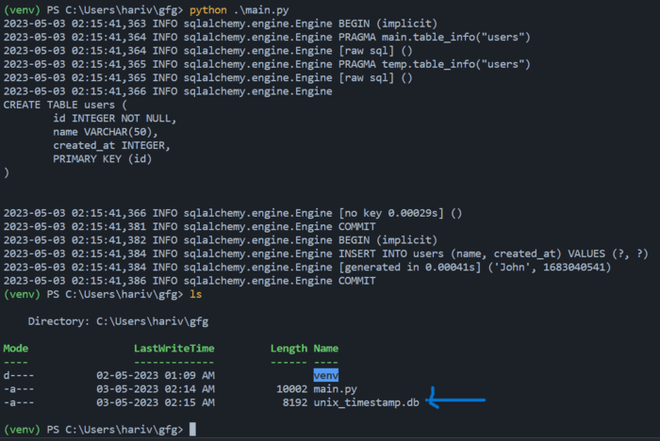Click 'PRAGMA temp.table_info("users")' log text

(x=434, y=64)
